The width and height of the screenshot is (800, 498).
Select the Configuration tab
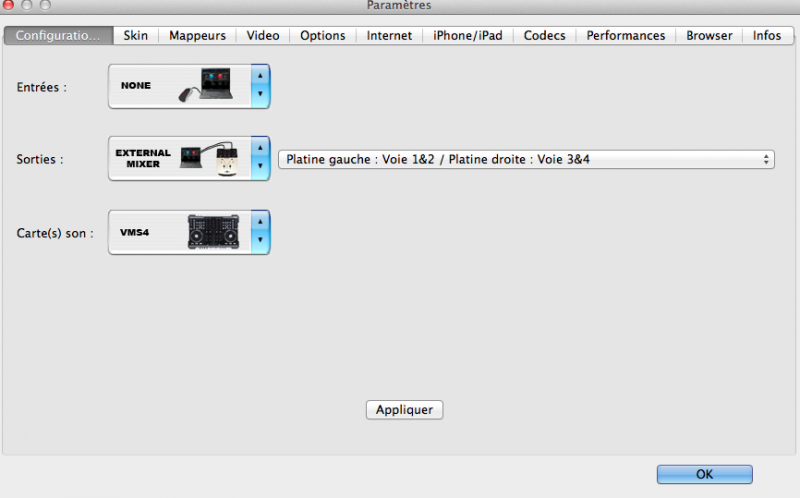(x=58, y=36)
